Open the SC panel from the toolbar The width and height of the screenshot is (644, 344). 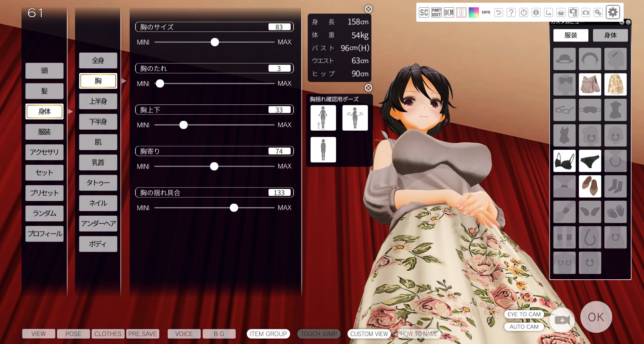pyautogui.click(x=424, y=12)
